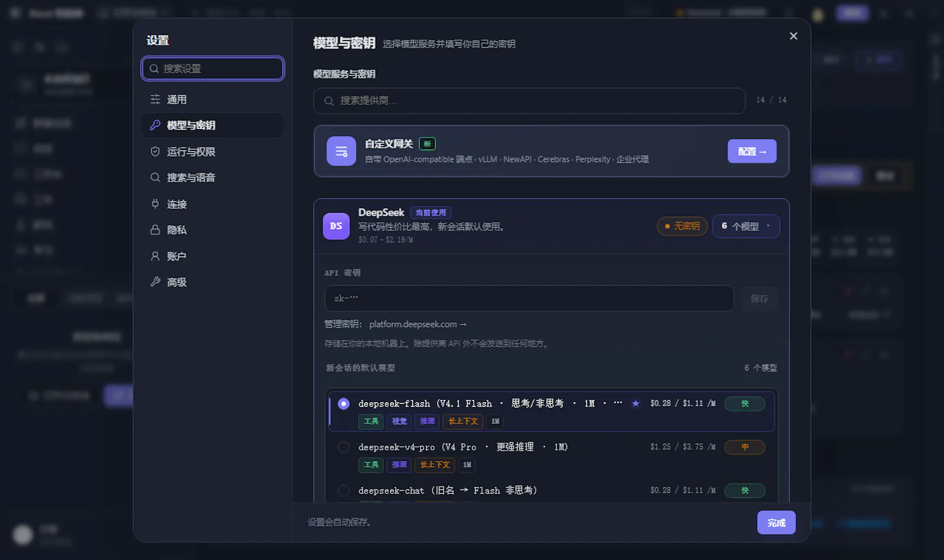Click the 快 badge on deepseek-flash row
944x560 pixels.
click(745, 404)
